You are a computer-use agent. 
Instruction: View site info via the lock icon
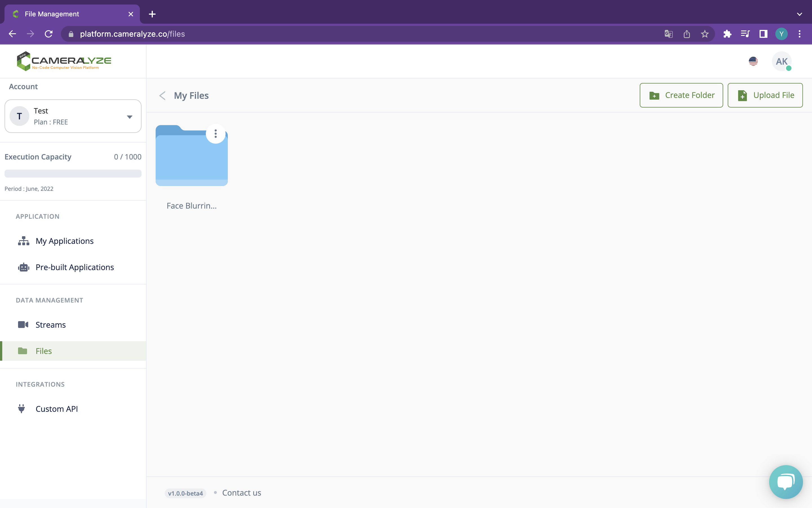coord(71,34)
